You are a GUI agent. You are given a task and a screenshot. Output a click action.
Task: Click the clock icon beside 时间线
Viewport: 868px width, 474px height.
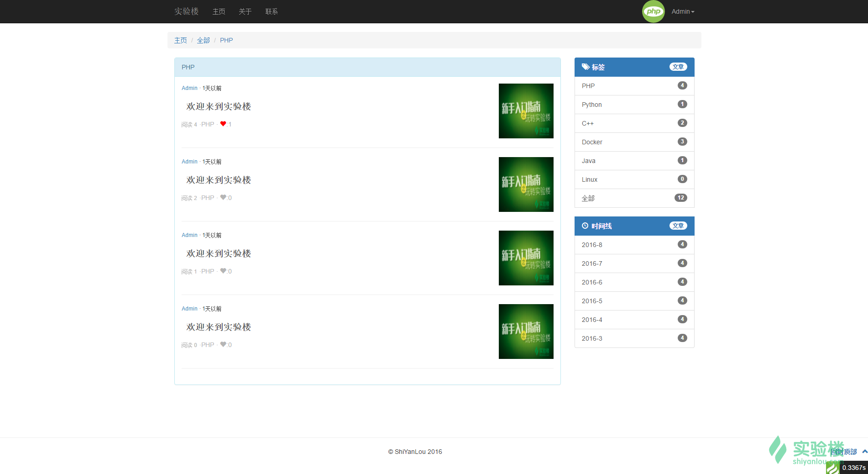click(x=585, y=226)
